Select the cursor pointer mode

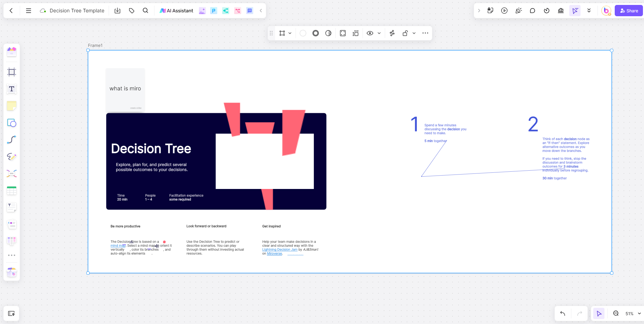599,313
